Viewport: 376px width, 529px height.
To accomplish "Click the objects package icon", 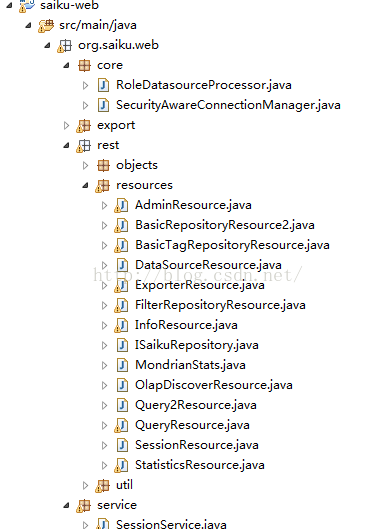I will 103,165.
